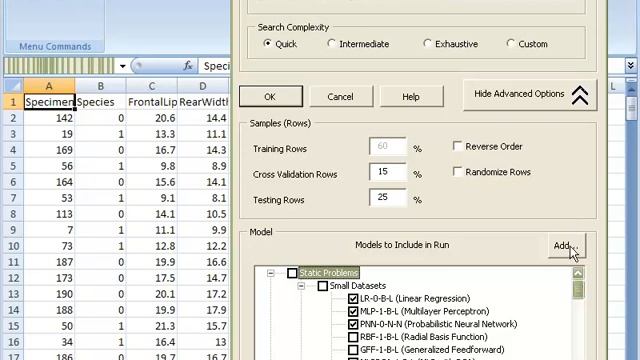Enable the Reverse Order checkbox

tap(458, 146)
